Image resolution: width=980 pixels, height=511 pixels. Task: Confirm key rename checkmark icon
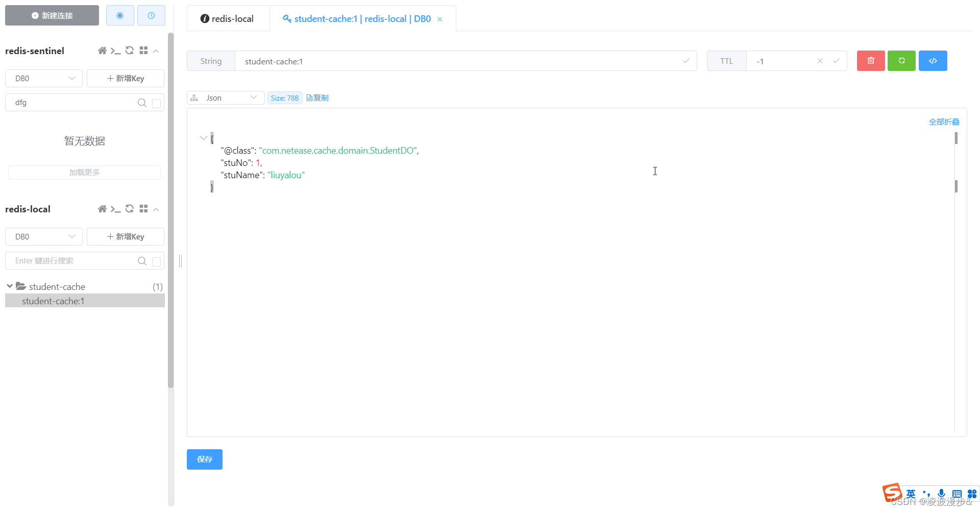point(686,61)
